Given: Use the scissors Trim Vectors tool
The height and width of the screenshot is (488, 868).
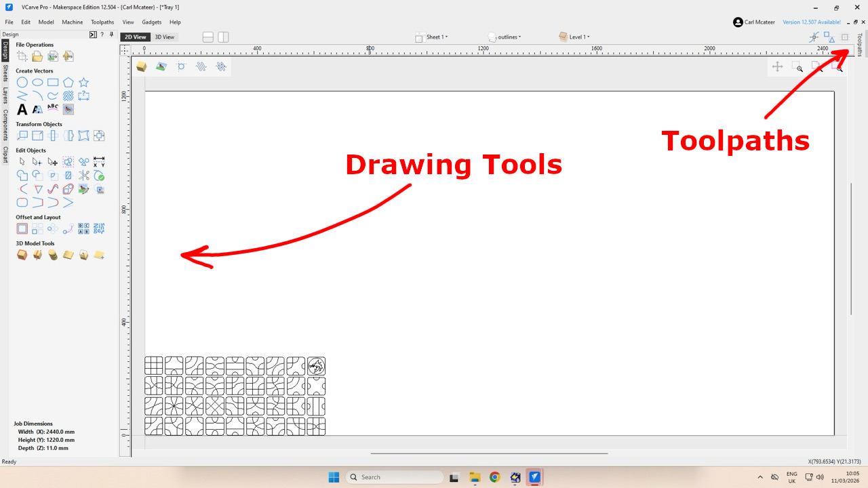Looking at the screenshot, I should click(x=83, y=176).
